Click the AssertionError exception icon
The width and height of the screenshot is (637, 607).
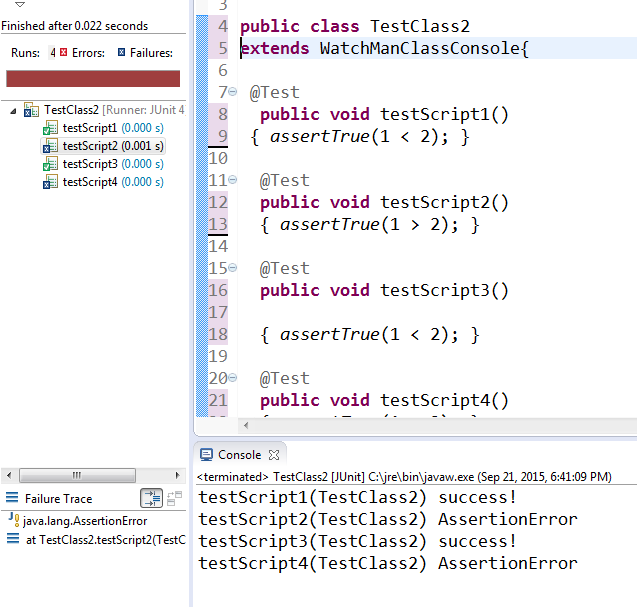coord(13,519)
